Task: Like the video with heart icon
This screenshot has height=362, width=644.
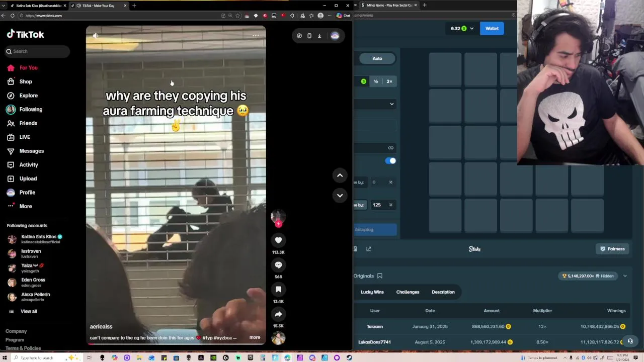Action: (x=278, y=240)
